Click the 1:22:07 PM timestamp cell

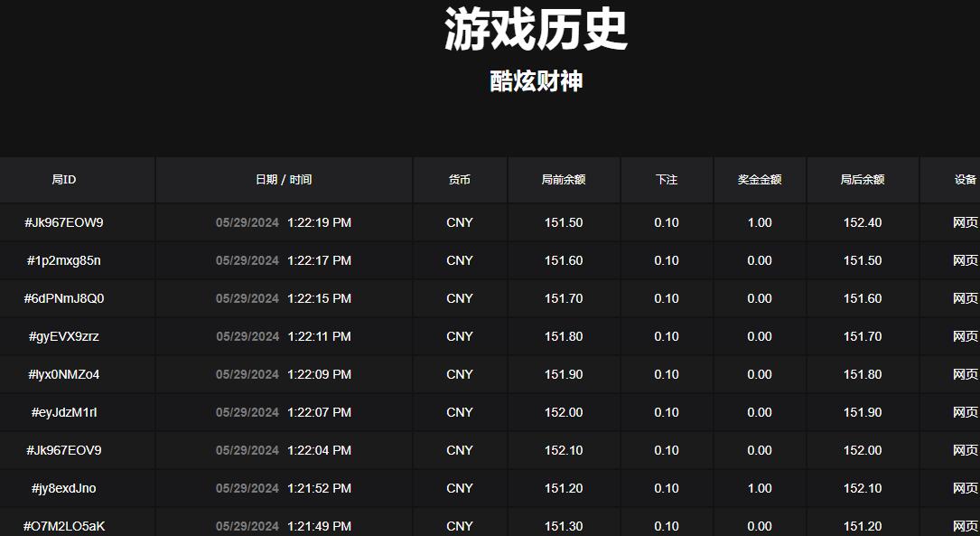[319, 412]
